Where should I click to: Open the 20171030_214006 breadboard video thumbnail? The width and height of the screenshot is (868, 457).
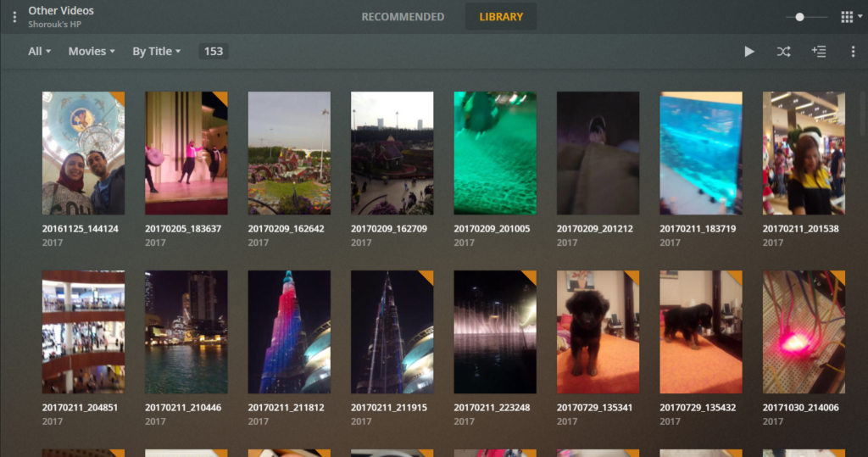pos(804,332)
